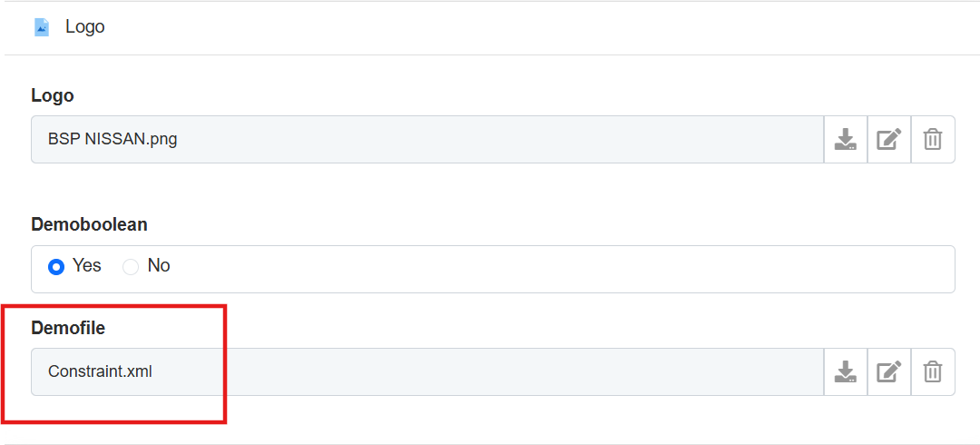
Task: Click the bold Logo field label
Action: point(53,95)
